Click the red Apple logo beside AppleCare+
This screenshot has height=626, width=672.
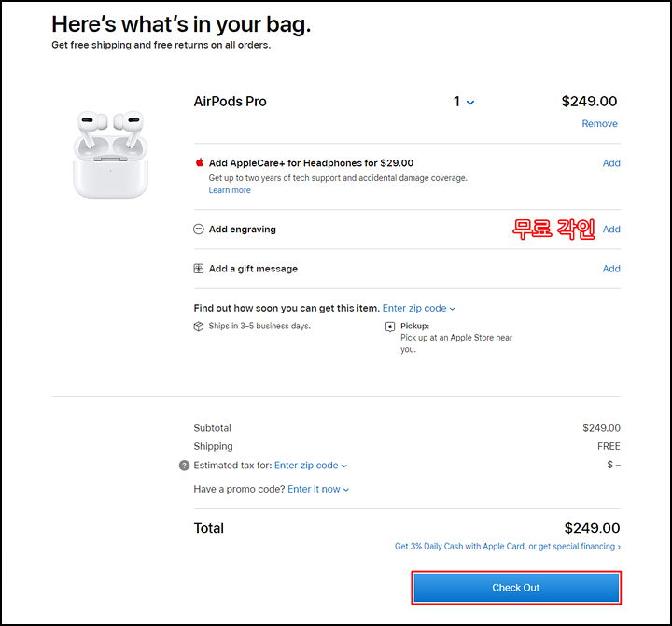point(200,162)
